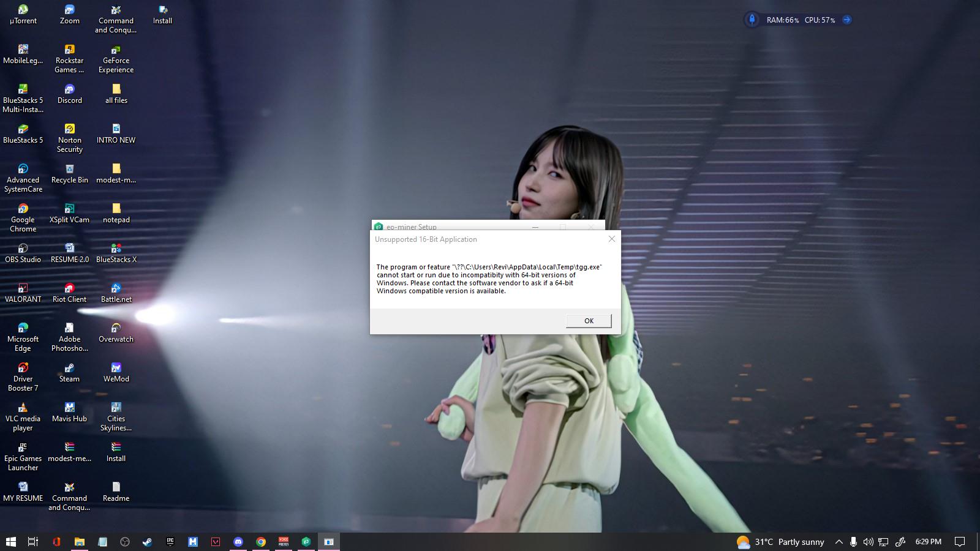The width and height of the screenshot is (980, 551).
Task: Open File Explorer from the taskbar
Action: 80,542
